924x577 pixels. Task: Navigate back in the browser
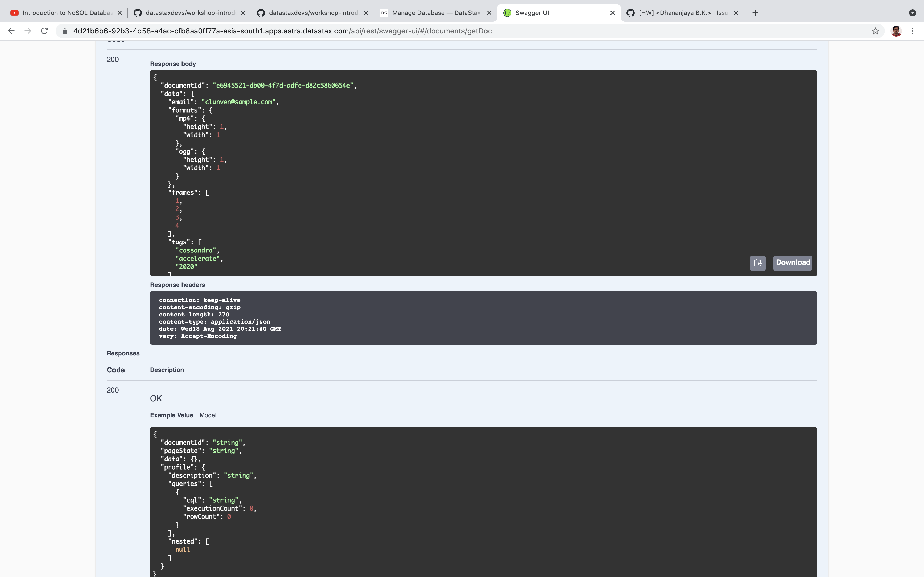pos(11,31)
